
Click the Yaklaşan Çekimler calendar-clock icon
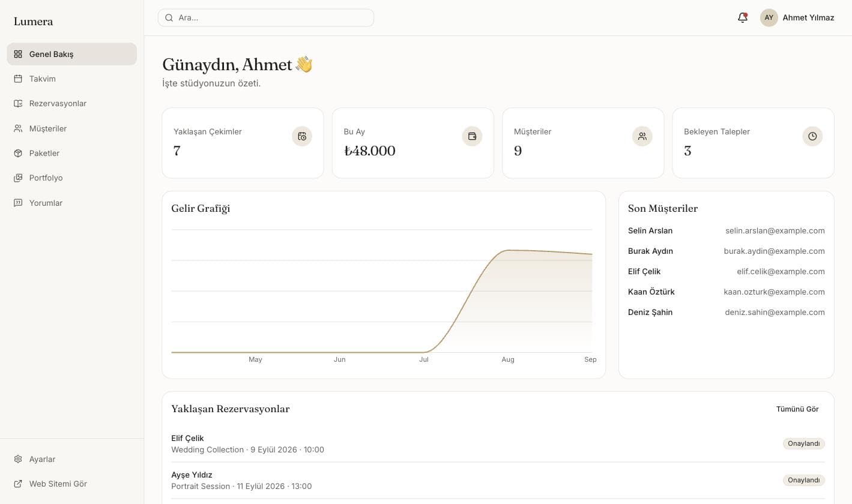(x=302, y=136)
